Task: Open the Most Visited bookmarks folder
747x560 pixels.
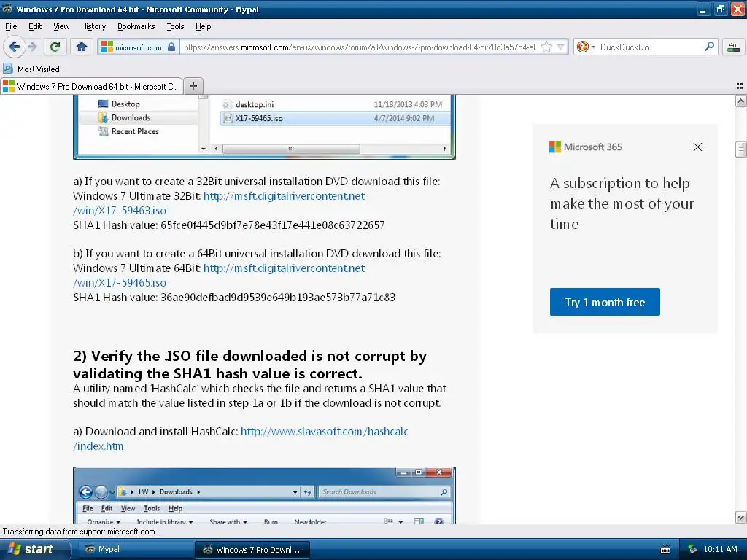Action: tap(31, 69)
